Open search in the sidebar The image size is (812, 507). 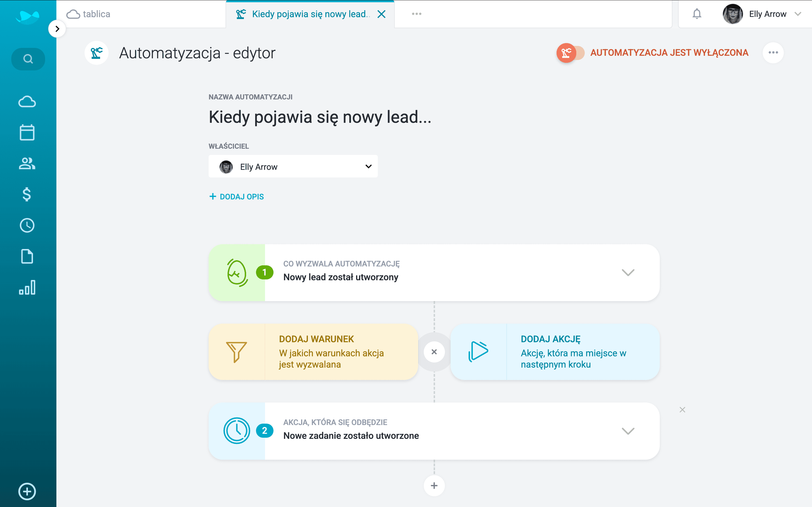(x=28, y=59)
